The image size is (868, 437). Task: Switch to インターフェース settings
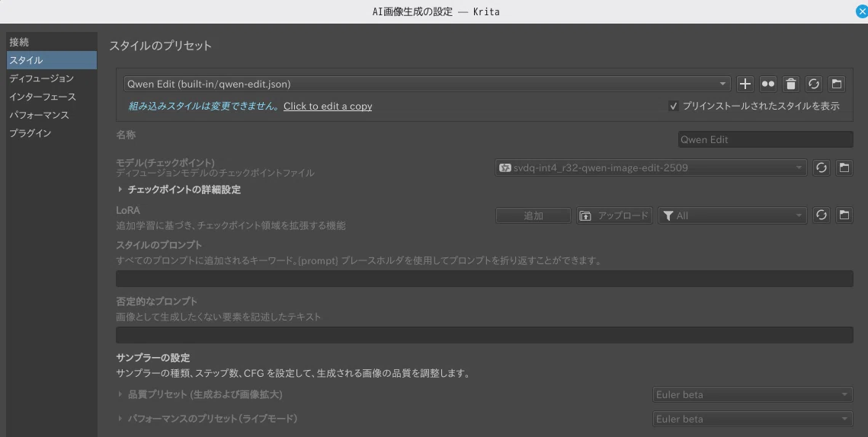point(52,97)
